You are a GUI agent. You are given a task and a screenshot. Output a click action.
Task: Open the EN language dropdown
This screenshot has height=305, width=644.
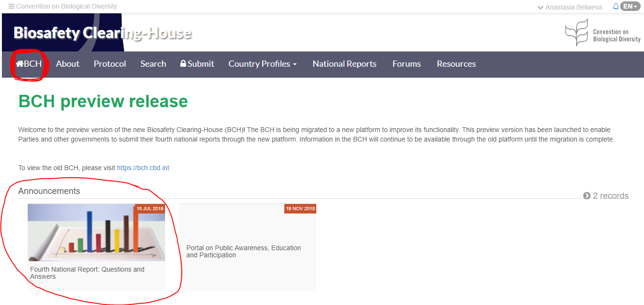(x=630, y=7)
